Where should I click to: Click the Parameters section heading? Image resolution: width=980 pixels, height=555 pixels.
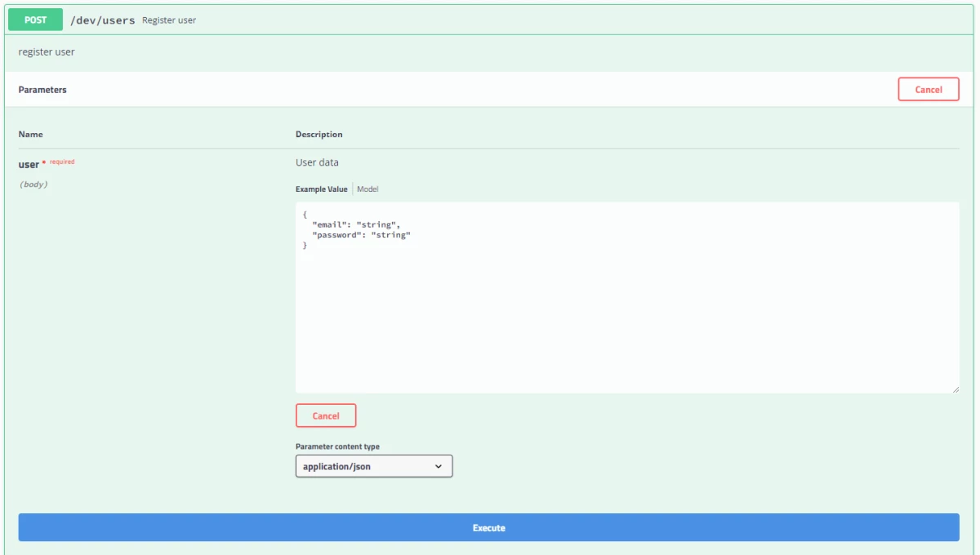pyautogui.click(x=42, y=90)
